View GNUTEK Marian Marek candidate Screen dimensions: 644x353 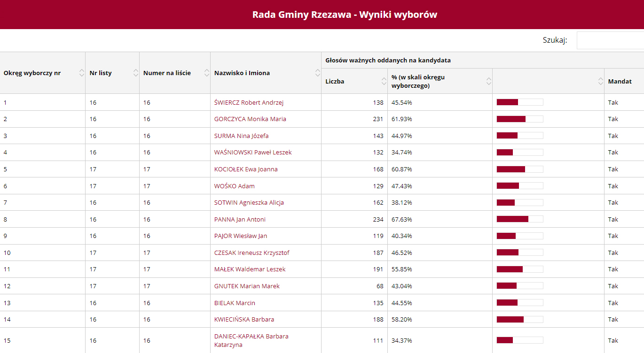247,286
